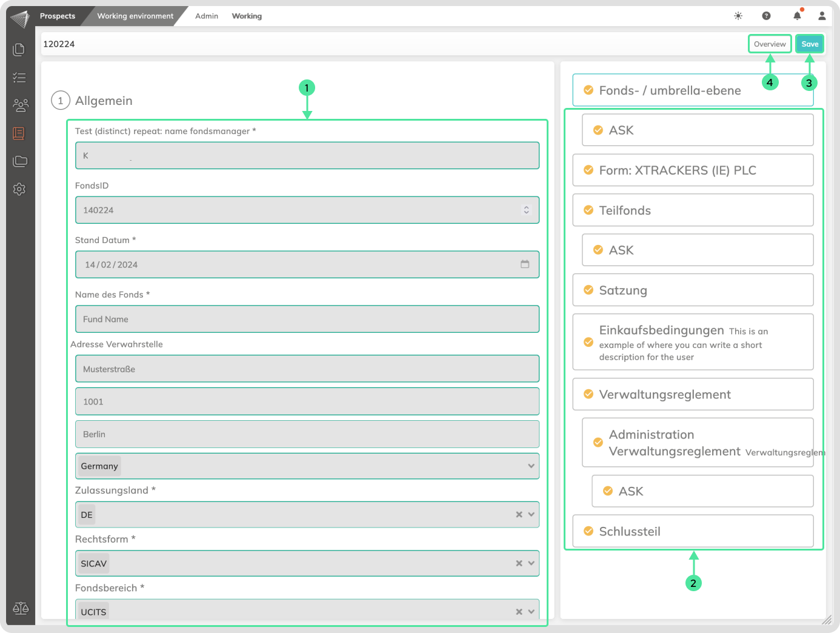Switch to the Prospects tab
This screenshot has width=840, height=633.
click(58, 16)
